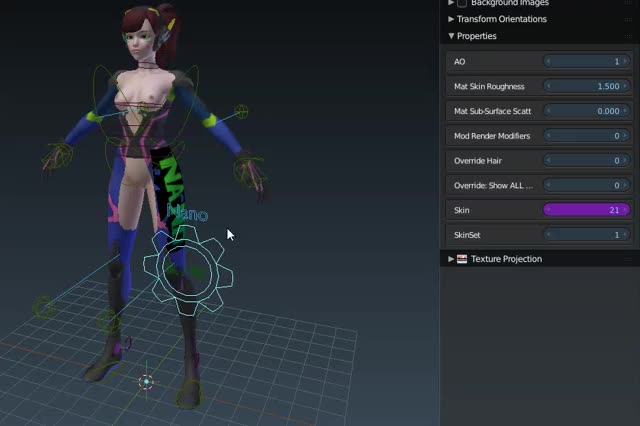This screenshot has width=640, height=426.
Task: Click the purple Skin field showing 21
Action: (587, 210)
